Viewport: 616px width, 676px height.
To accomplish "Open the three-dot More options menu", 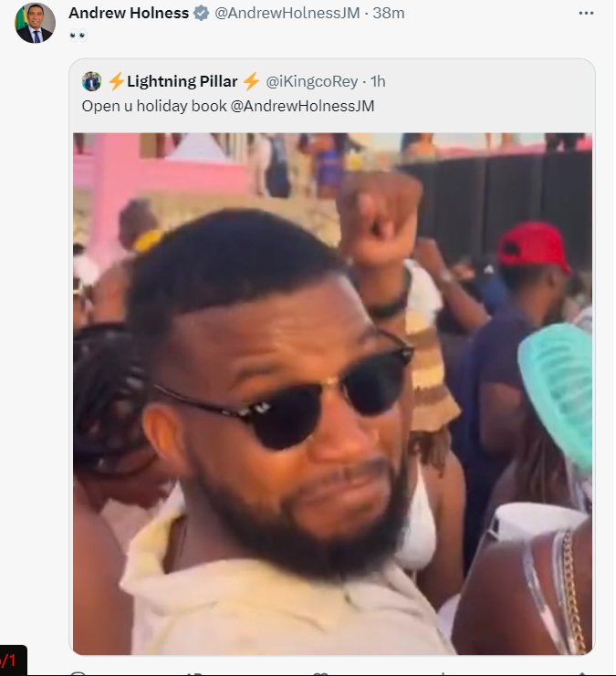I will click(x=586, y=14).
